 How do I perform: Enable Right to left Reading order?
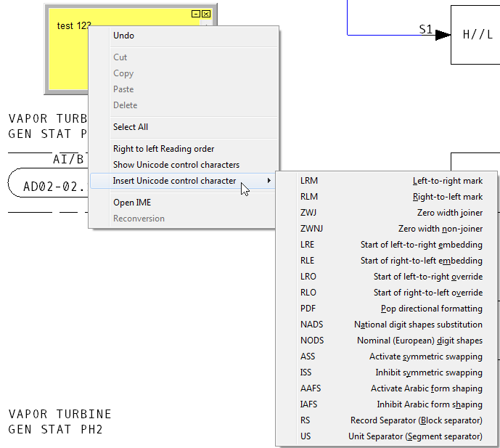tap(184, 149)
